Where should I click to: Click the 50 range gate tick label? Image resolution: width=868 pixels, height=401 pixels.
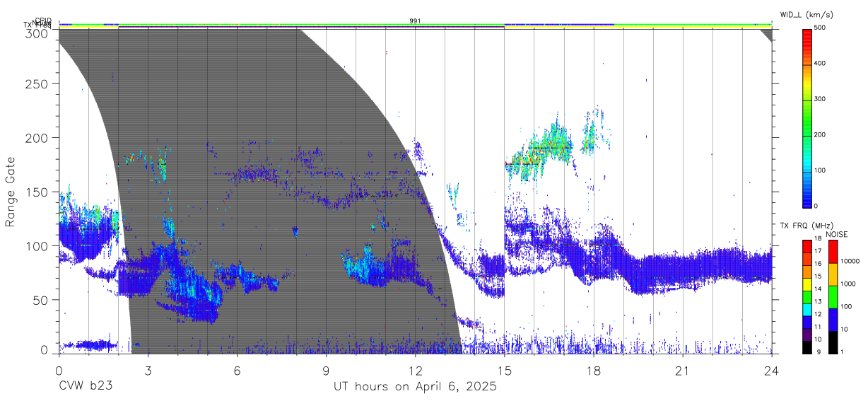(42, 300)
